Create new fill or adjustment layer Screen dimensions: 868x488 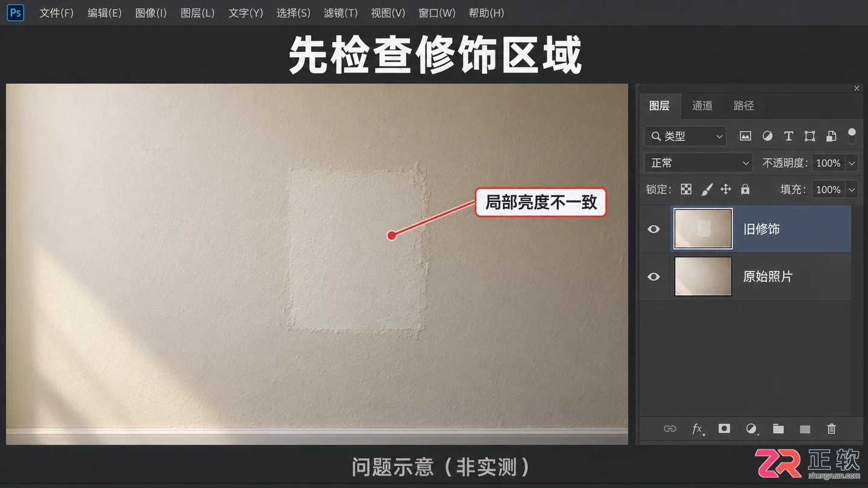pyautogui.click(x=751, y=429)
